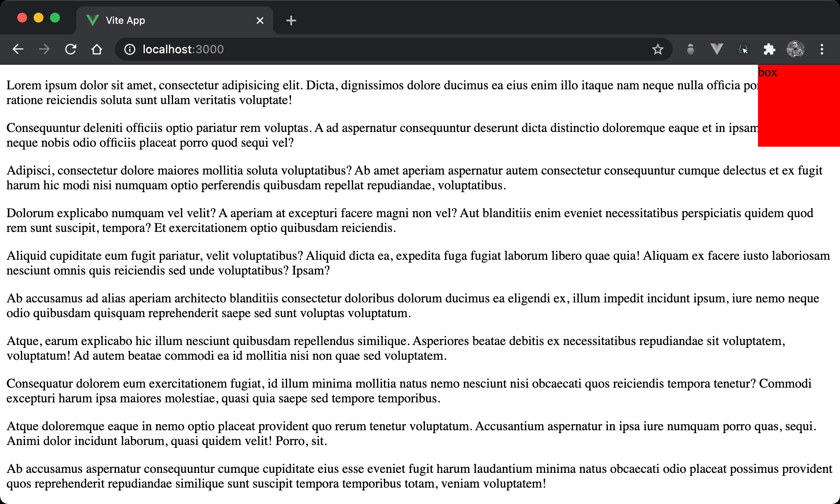Bookmark this page via the star icon
Viewport: 840px width, 504px height.
pyautogui.click(x=658, y=49)
